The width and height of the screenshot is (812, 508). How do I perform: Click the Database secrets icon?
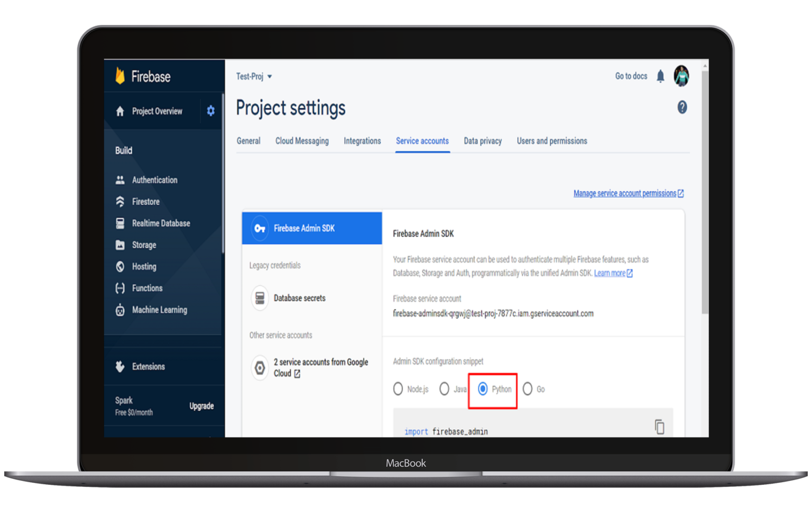[260, 298]
